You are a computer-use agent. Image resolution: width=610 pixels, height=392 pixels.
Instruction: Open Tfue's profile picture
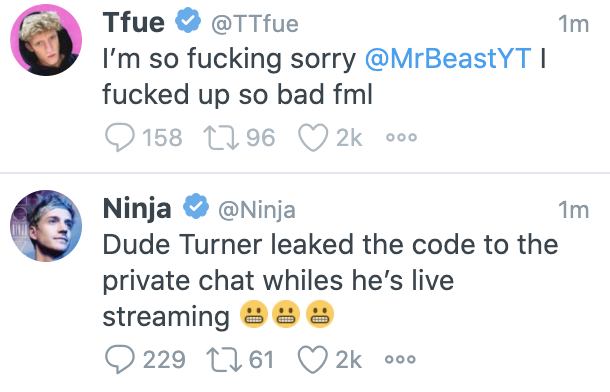[46, 40]
